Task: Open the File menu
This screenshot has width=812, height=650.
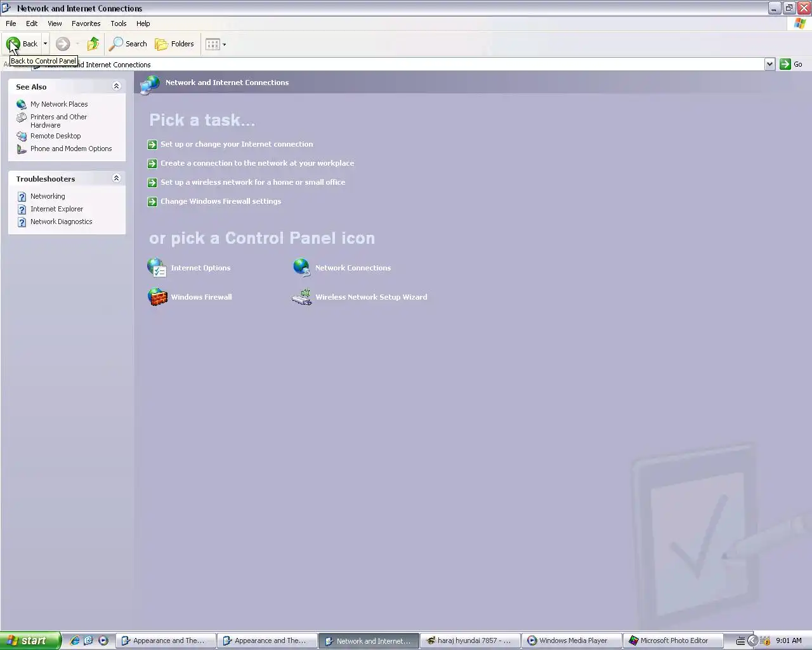Action: [x=11, y=23]
